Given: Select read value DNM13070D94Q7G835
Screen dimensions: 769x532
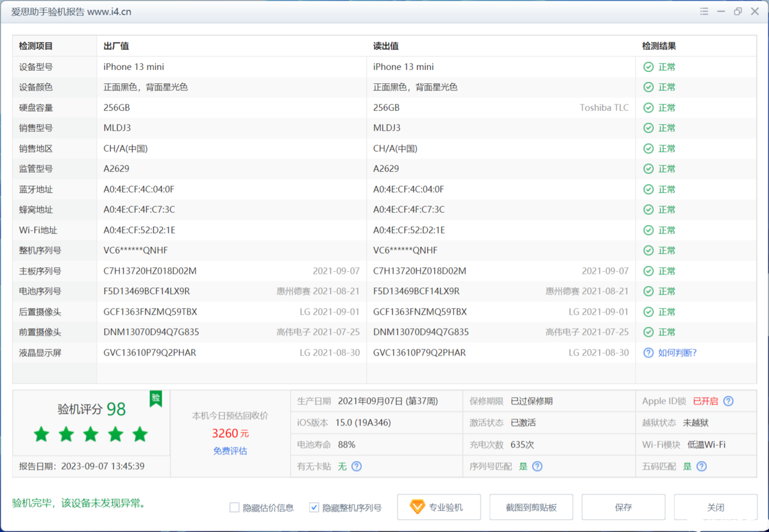Looking at the screenshot, I should pos(421,332).
